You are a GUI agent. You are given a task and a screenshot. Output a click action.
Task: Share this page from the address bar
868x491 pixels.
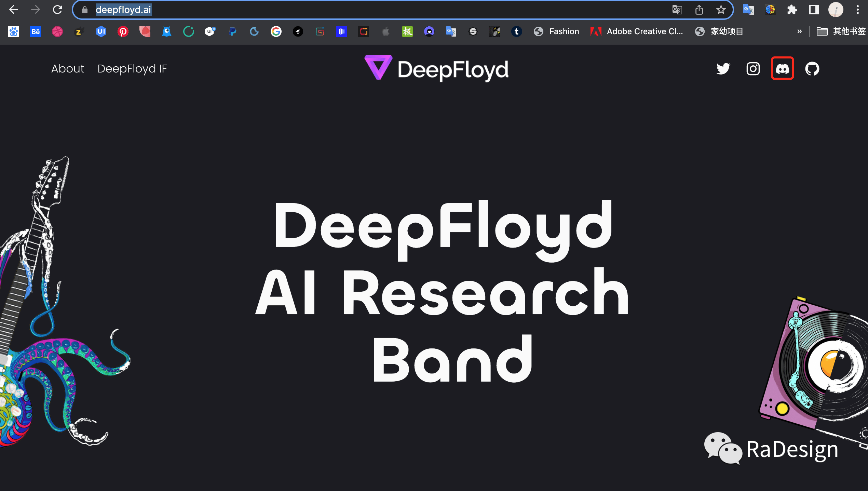pyautogui.click(x=699, y=10)
